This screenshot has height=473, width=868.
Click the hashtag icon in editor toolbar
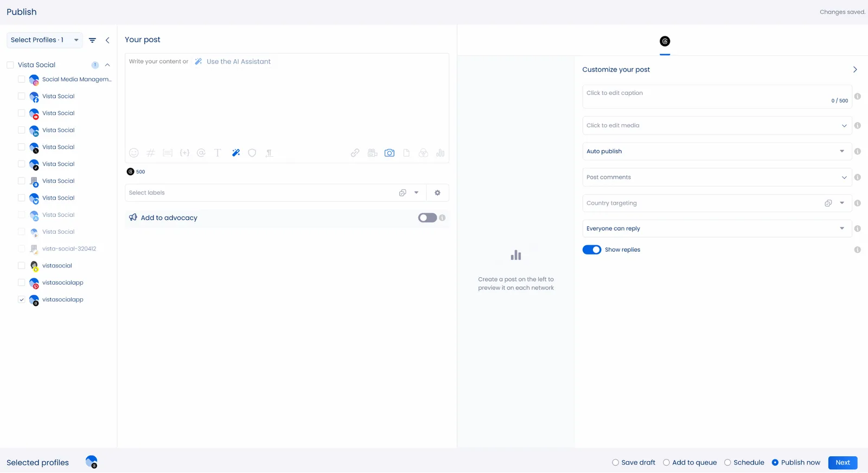tap(151, 153)
